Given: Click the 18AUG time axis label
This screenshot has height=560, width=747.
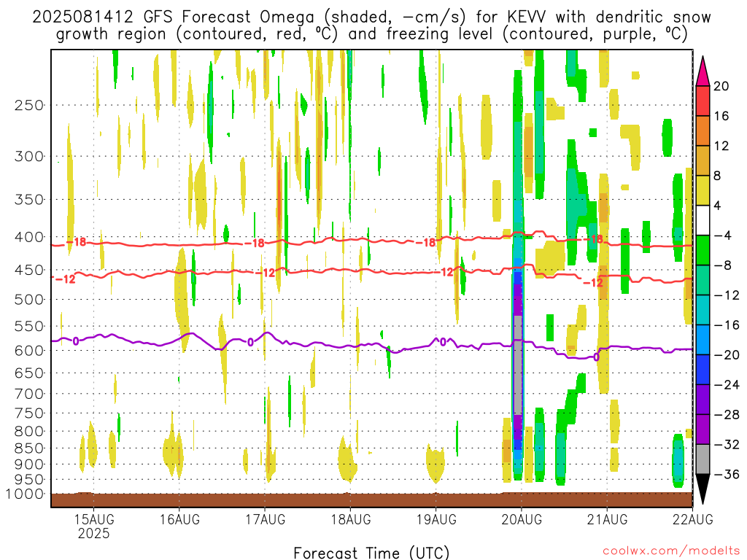Looking at the screenshot, I should 351,519.
